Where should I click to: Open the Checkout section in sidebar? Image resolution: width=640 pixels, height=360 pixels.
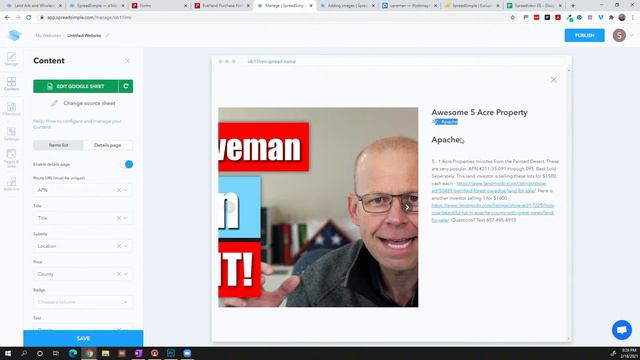coord(11,109)
